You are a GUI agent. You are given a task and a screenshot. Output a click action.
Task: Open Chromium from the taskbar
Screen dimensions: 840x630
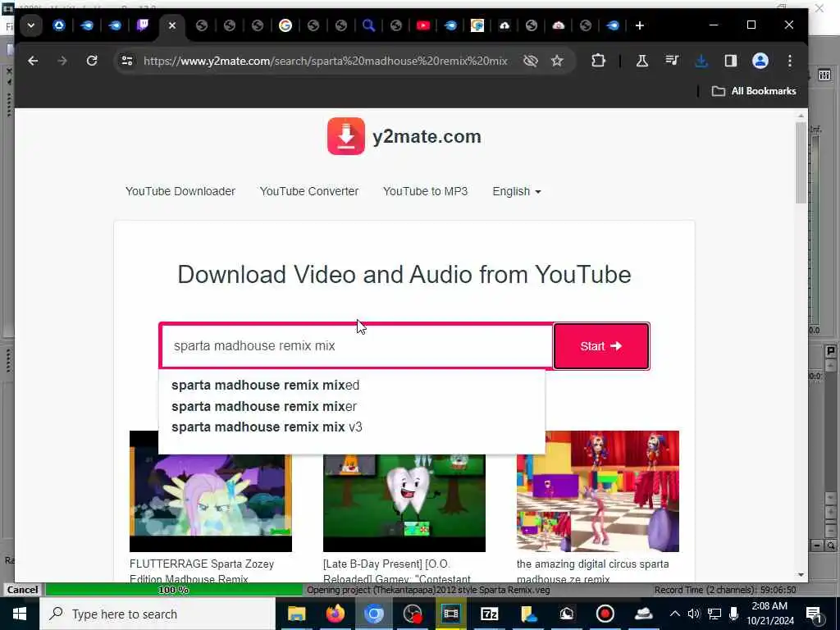[374, 614]
